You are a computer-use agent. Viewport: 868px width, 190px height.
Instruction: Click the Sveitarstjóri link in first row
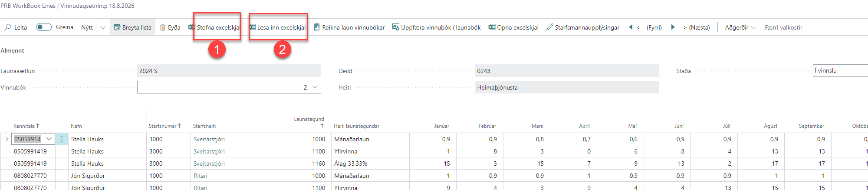(209, 139)
